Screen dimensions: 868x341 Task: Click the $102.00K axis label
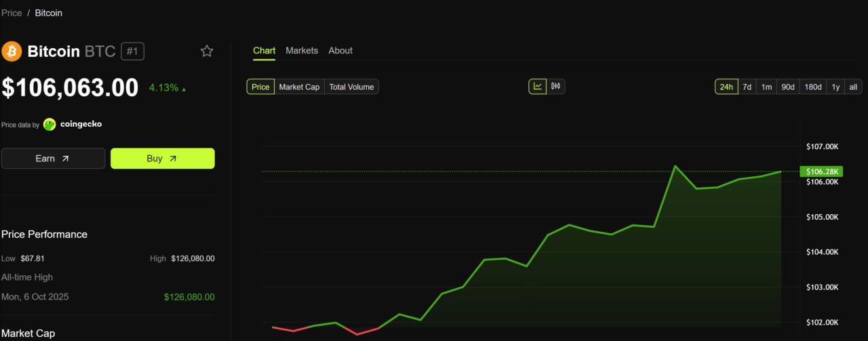(x=822, y=322)
